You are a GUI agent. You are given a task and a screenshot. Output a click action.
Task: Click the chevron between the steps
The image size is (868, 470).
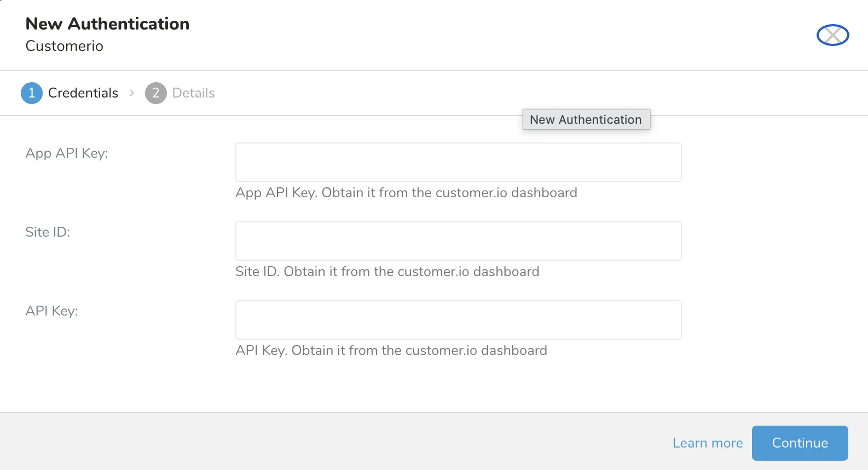point(132,93)
